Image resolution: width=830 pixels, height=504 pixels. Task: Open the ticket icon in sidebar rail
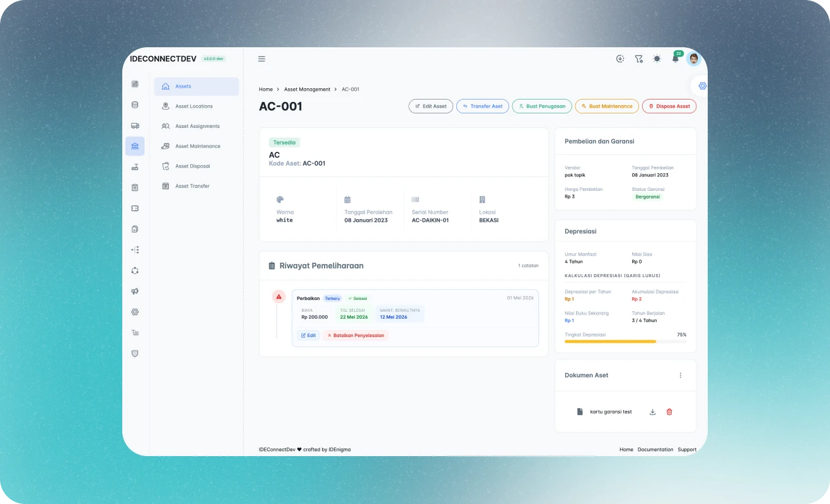(135, 208)
